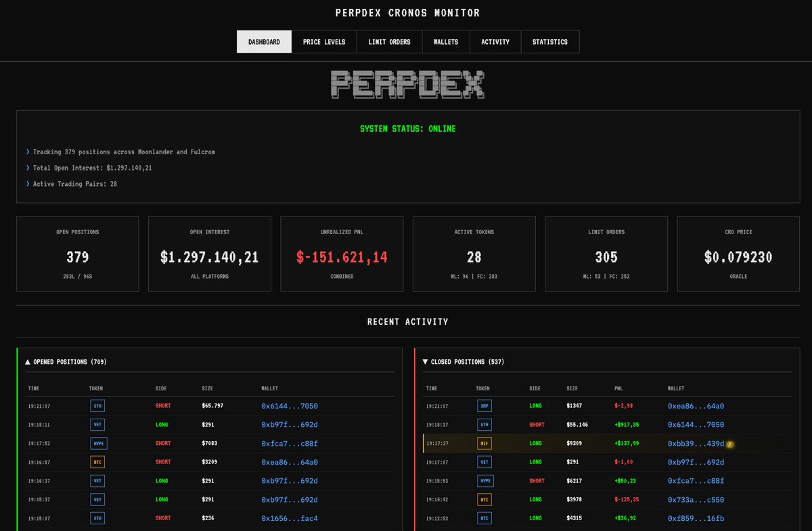Image resolution: width=812 pixels, height=531 pixels.
Task: Click the Active Tokens card showing 28
Action: (x=474, y=254)
